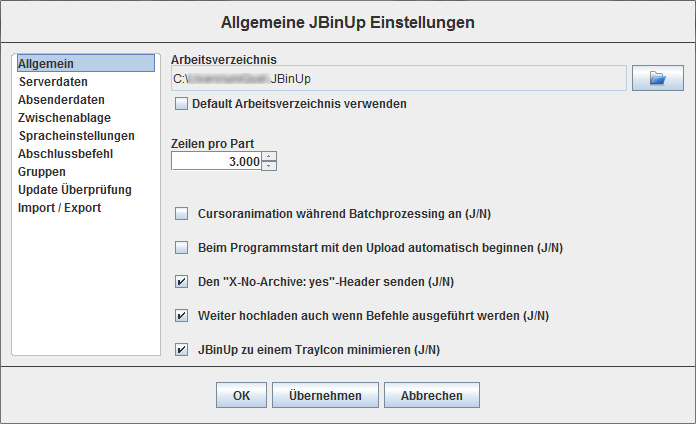Go to Abschlussbefehl settings
Viewport: 696px width, 424px height.
(65, 154)
